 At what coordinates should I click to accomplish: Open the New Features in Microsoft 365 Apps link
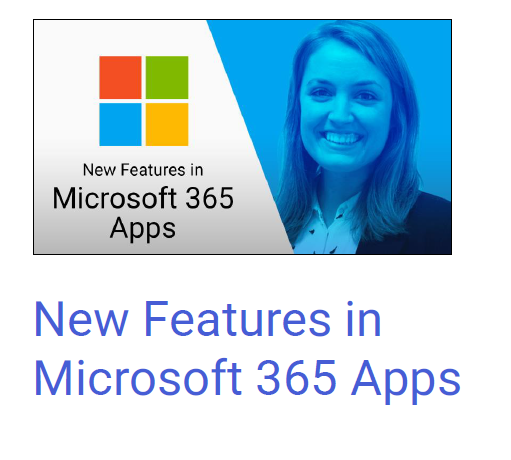(x=247, y=348)
